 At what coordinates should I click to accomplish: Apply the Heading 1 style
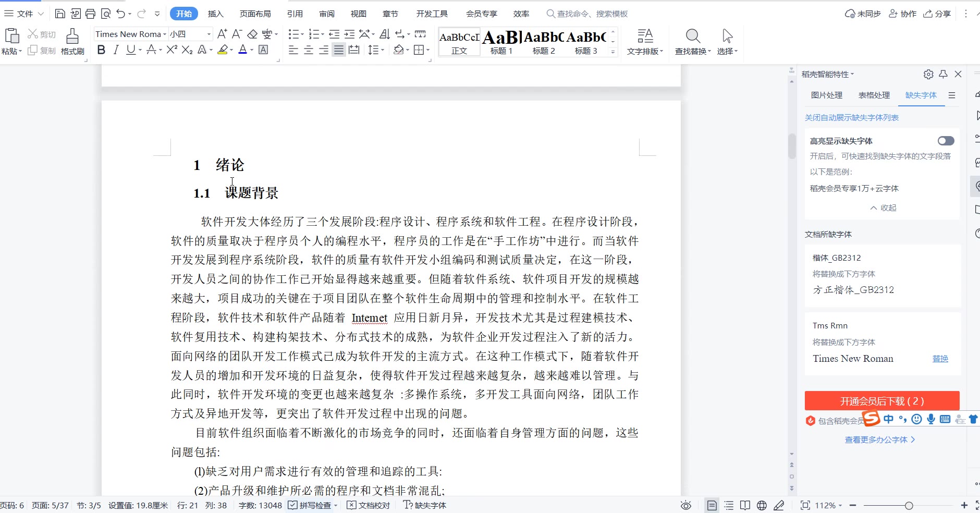pos(501,42)
